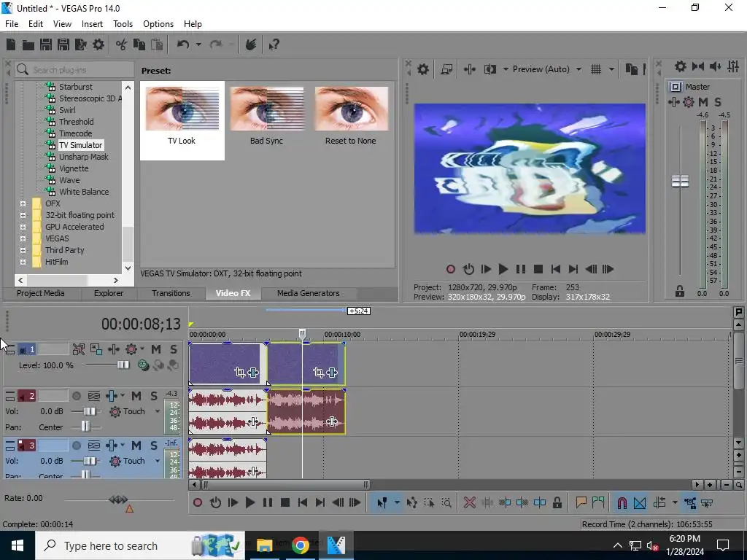
Task: Open track 2 Touch automation dropdown
Action: (158, 411)
